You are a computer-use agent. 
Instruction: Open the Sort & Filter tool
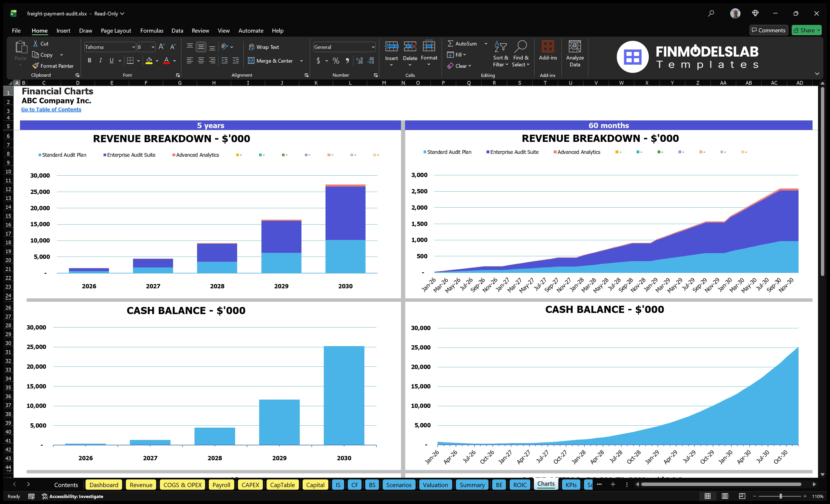pos(501,53)
